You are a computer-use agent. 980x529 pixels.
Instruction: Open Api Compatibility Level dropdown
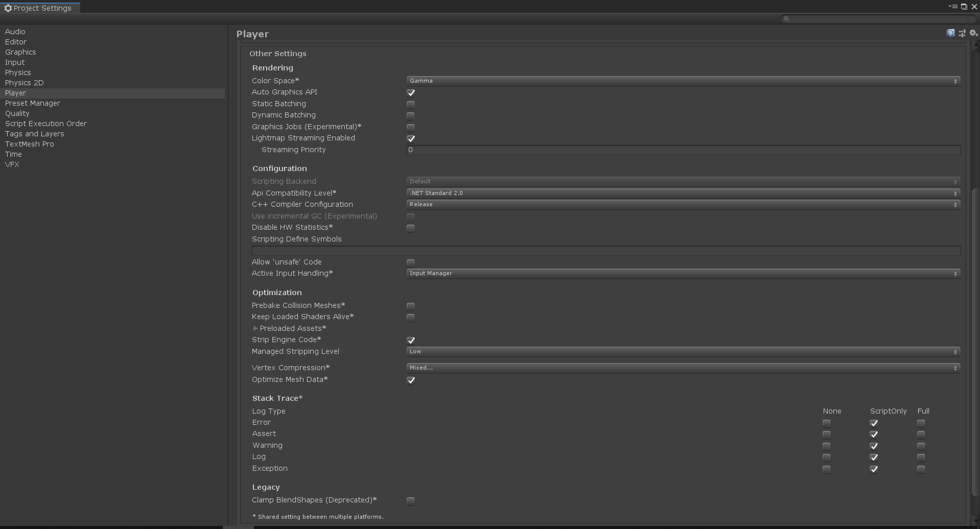[x=683, y=193]
